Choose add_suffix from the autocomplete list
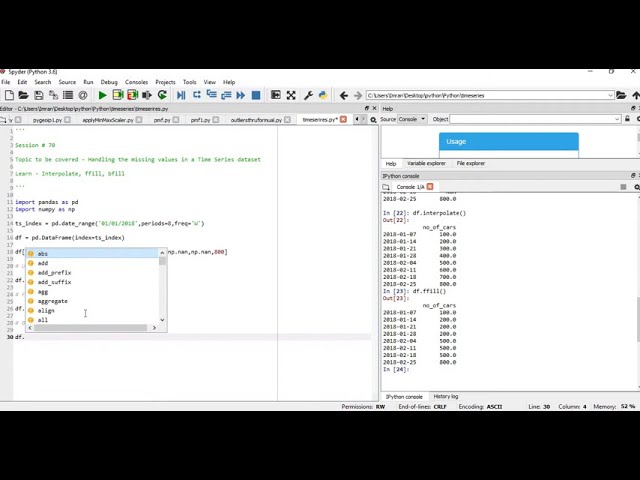This screenshot has height=480, width=640. [92, 282]
